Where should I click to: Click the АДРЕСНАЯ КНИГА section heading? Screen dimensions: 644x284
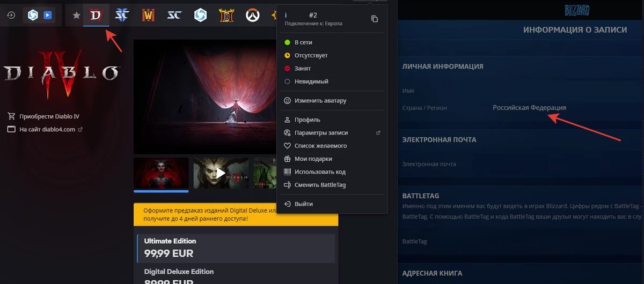(x=432, y=273)
